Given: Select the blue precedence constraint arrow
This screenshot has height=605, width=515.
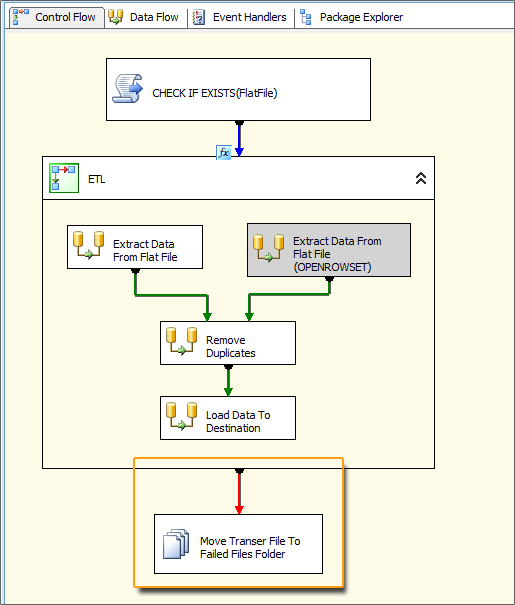Looking at the screenshot, I should point(239,139).
